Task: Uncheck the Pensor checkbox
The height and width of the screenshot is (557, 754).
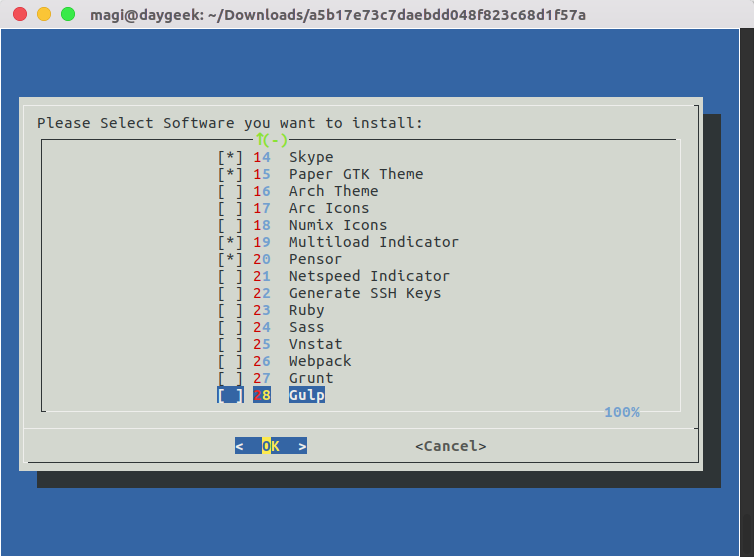Action: (x=230, y=259)
